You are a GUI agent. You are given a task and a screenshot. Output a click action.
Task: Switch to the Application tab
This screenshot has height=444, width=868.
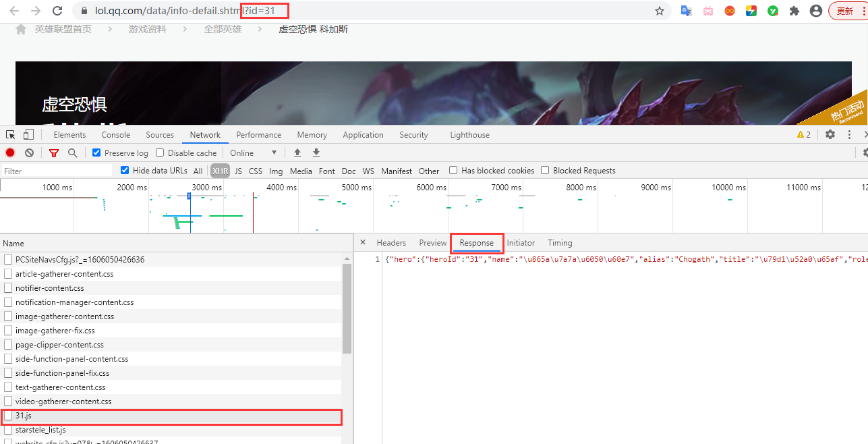363,135
